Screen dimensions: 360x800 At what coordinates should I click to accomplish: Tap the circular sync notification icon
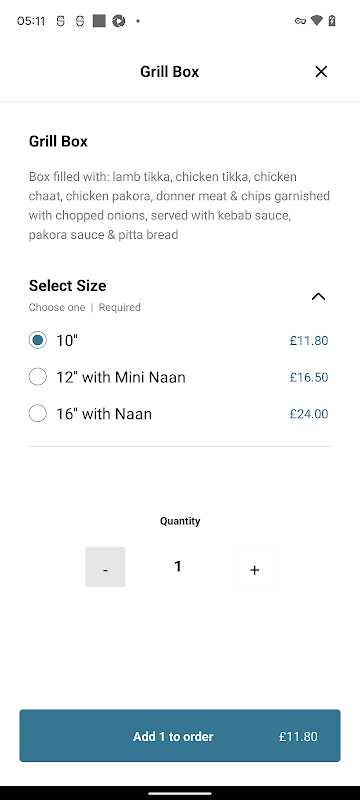[x=118, y=21]
